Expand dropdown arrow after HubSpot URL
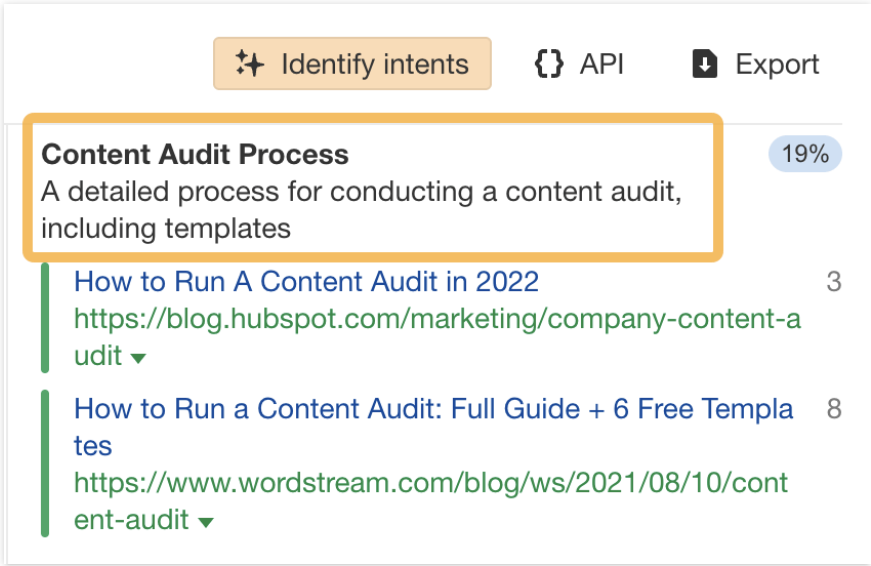This screenshot has width=871, height=566. 138,358
